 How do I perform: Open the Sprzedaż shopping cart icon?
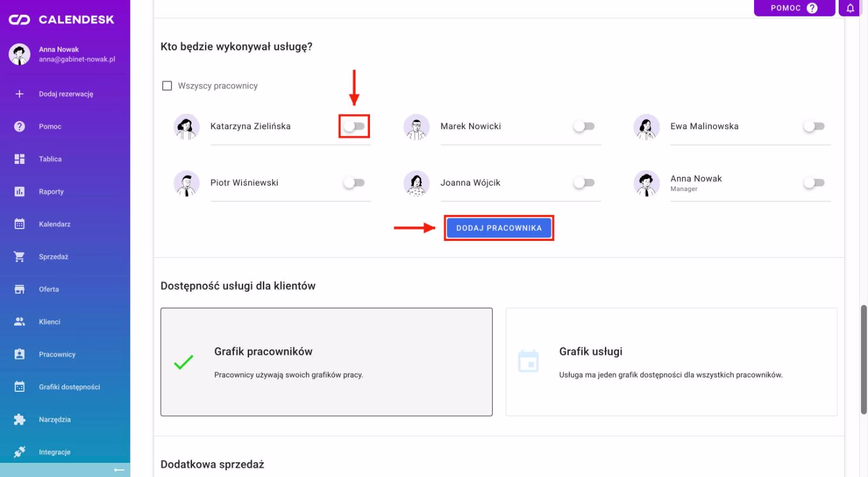coord(19,257)
